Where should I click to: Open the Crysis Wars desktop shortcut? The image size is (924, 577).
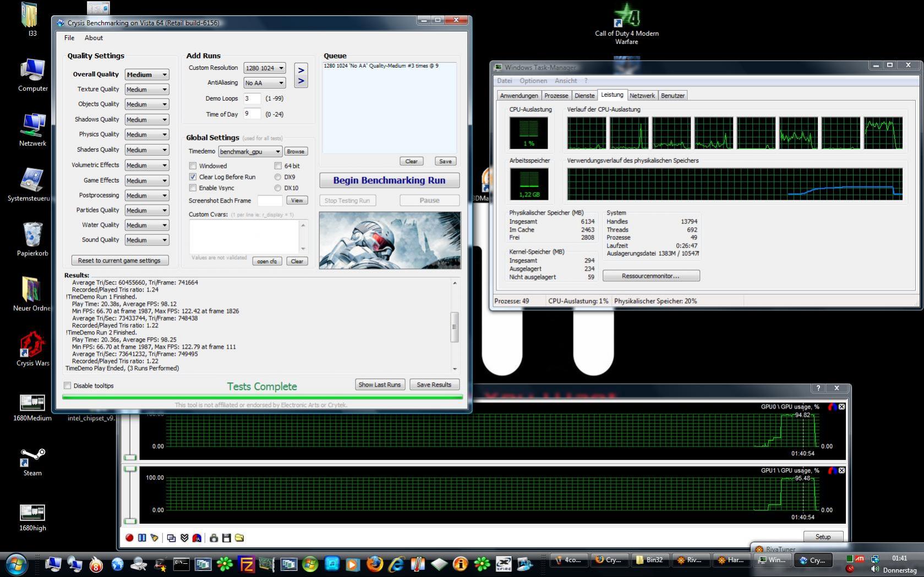(x=32, y=349)
